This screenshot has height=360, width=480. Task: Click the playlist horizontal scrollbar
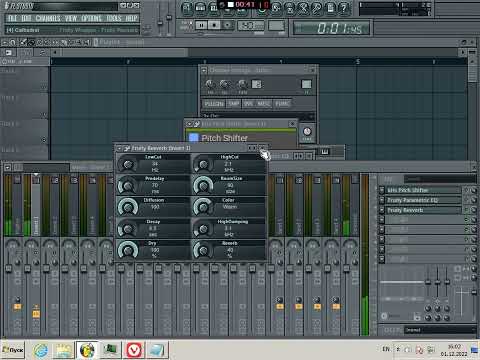pos(125,53)
